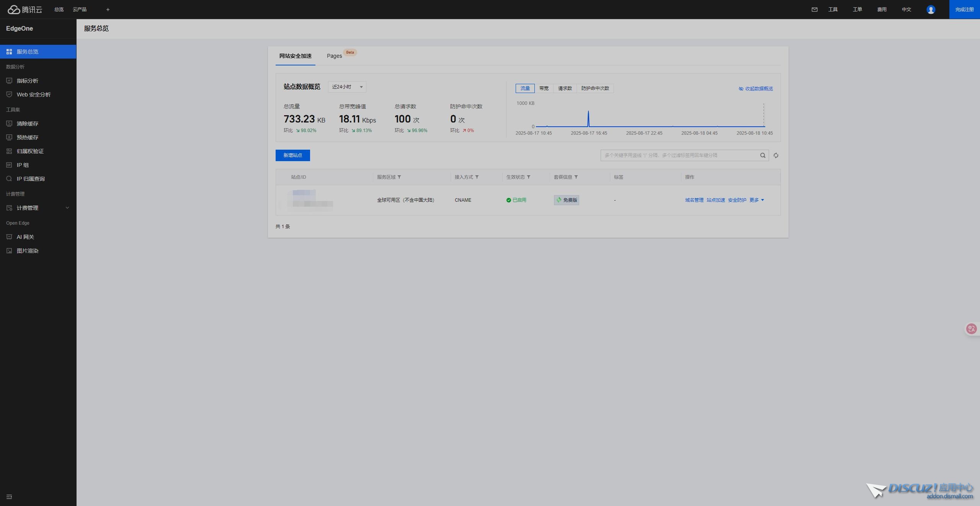Switch the chart to 带宽 metric

point(544,88)
